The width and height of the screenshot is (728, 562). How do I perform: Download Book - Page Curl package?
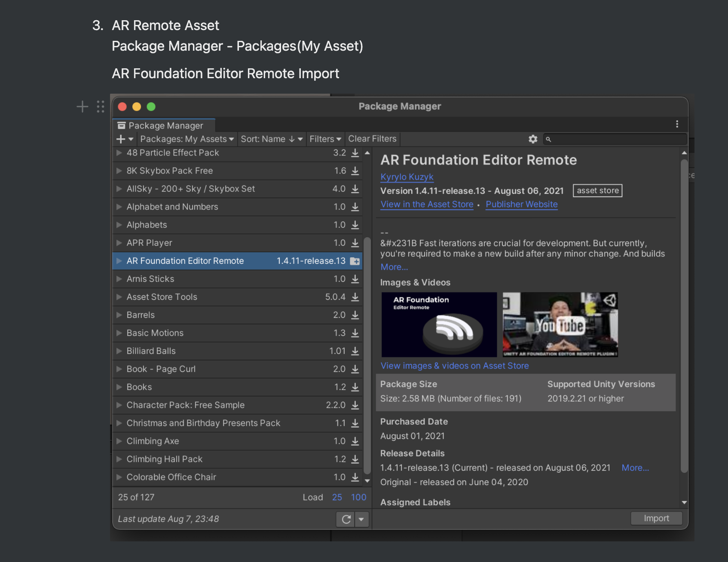point(355,370)
